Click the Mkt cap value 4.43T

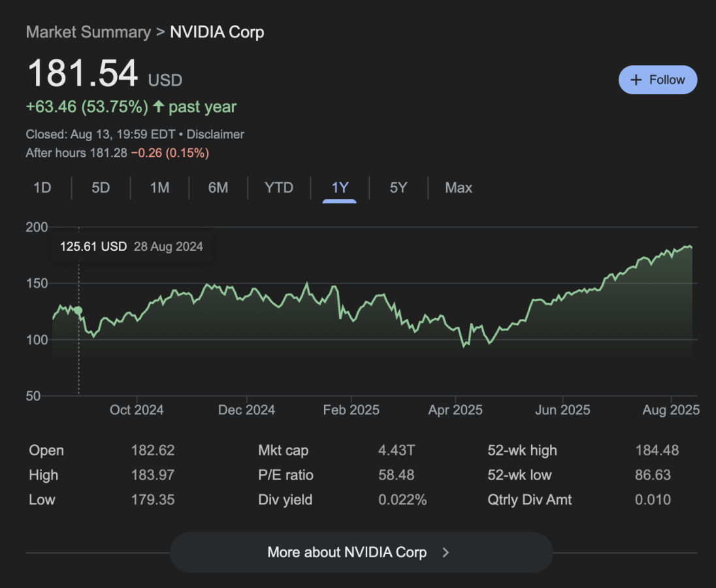[396, 450]
